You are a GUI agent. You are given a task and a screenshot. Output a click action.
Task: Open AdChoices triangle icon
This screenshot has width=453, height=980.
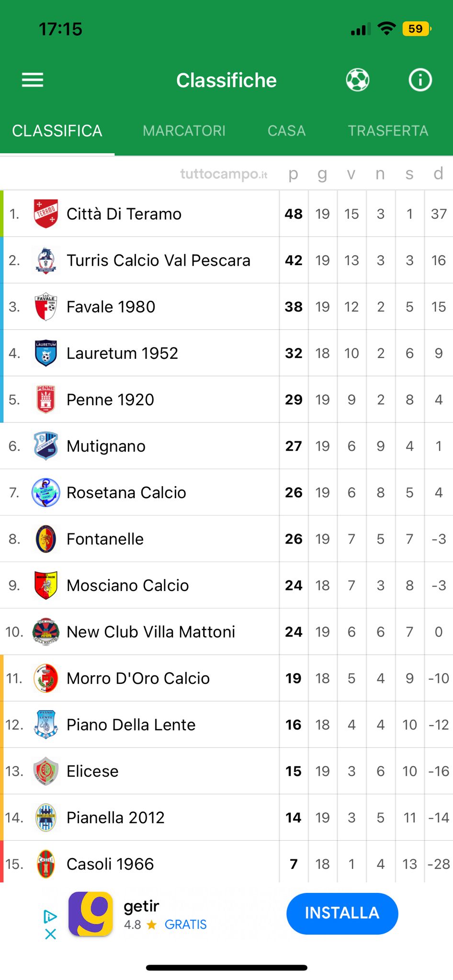pos(50,916)
